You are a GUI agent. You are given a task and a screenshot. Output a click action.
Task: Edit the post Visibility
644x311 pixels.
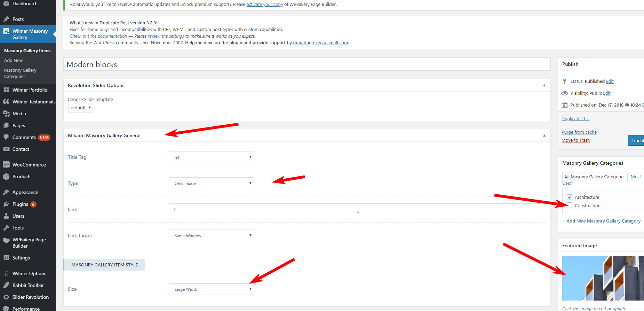(x=607, y=93)
